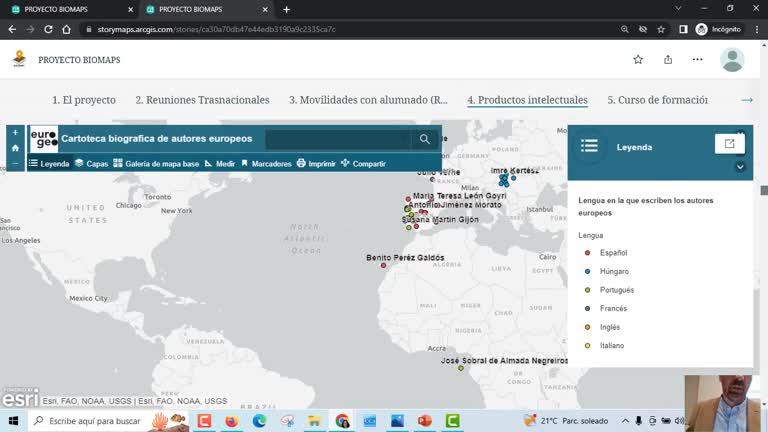Go to browser home page

click(67, 29)
